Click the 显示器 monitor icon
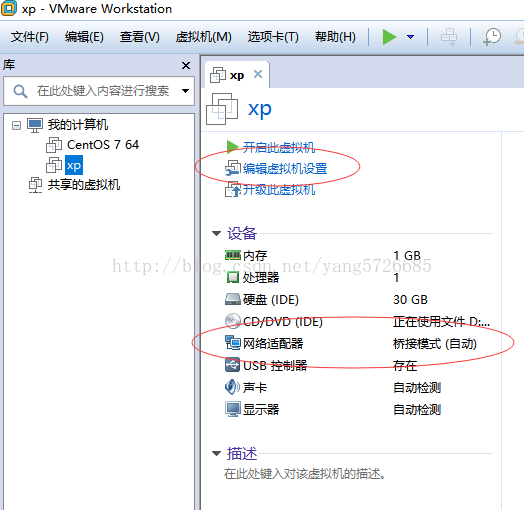Screen dimensions: 524x510 233,409
